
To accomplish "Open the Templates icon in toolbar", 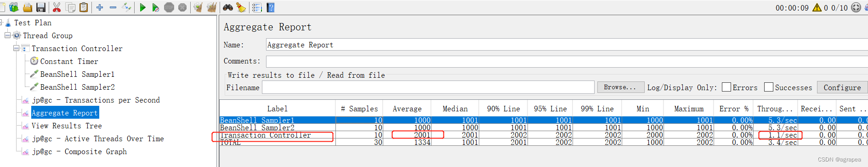I will [14, 7].
